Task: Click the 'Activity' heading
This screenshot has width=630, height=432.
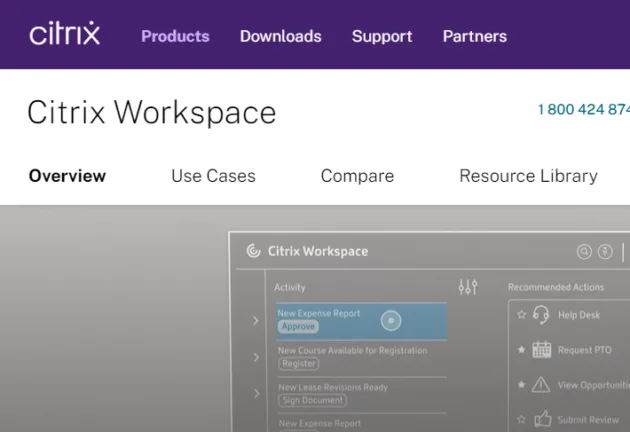Action: tap(290, 287)
